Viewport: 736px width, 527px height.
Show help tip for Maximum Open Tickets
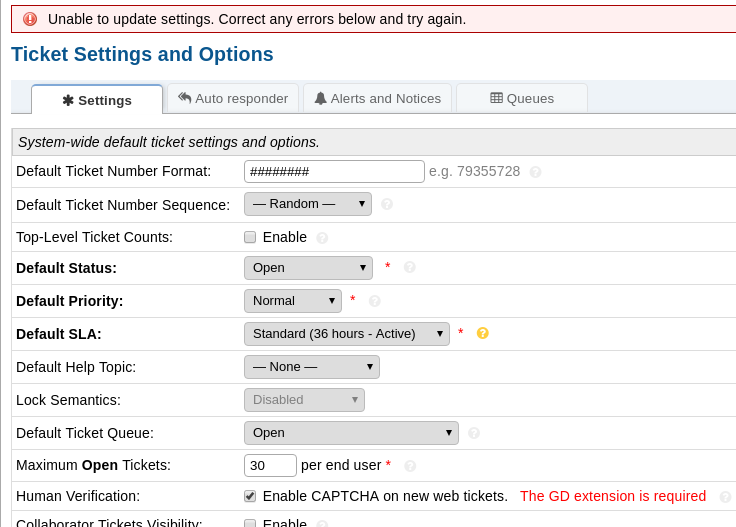[x=410, y=466]
